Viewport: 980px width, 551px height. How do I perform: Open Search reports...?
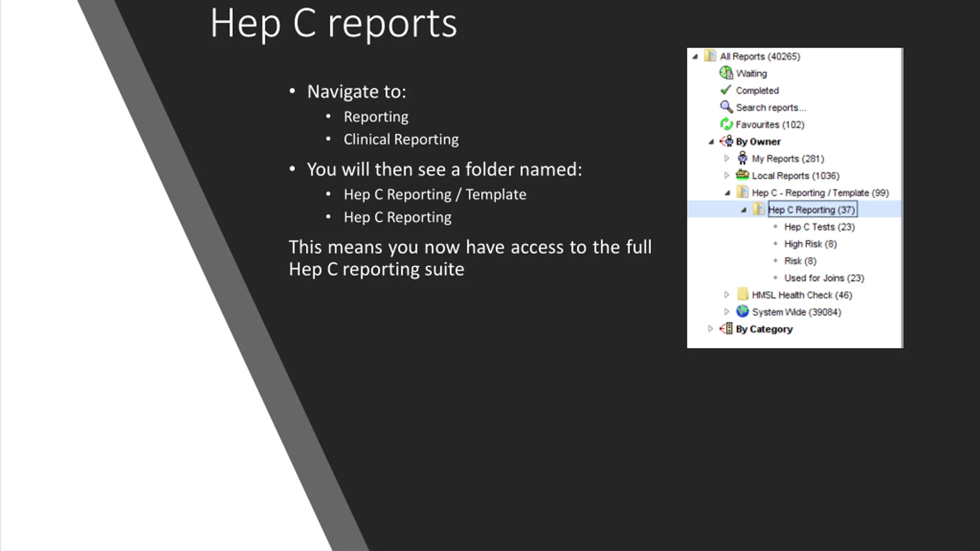pyautogui.click(x=771, y=108)
